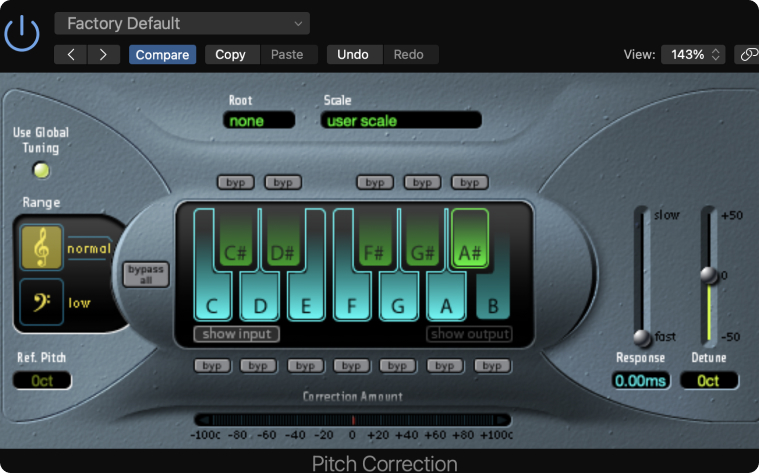
Task: Bypass the B note with byp
Action: coord(492,366)
